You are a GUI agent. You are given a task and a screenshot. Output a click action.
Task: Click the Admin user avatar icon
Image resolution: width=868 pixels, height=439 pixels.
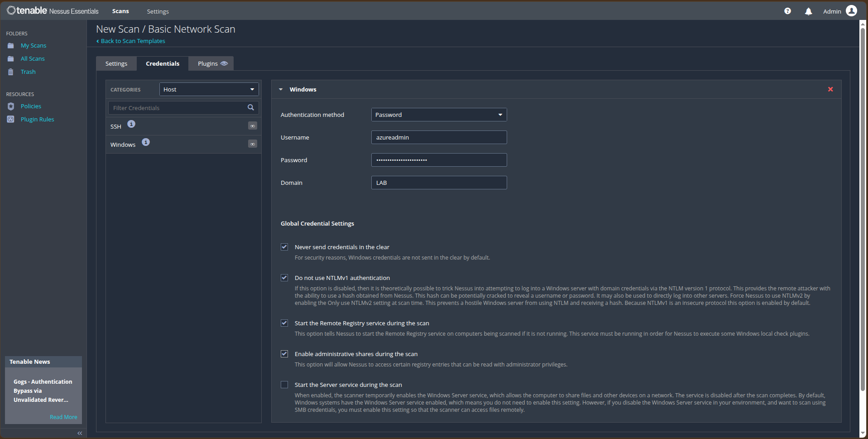tap(851, 10)
